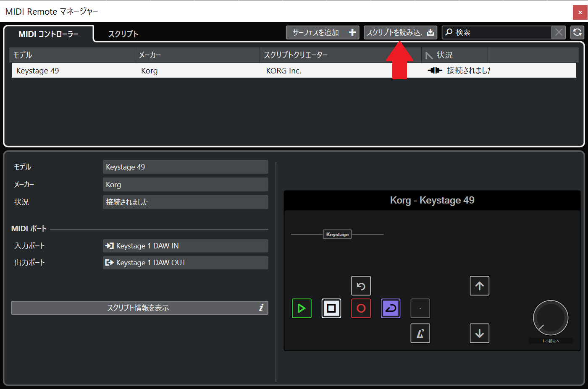The image size is (588, 389).
Task: Close the MIDI Remote マネージャー window
Action: [x=580, y=12]
